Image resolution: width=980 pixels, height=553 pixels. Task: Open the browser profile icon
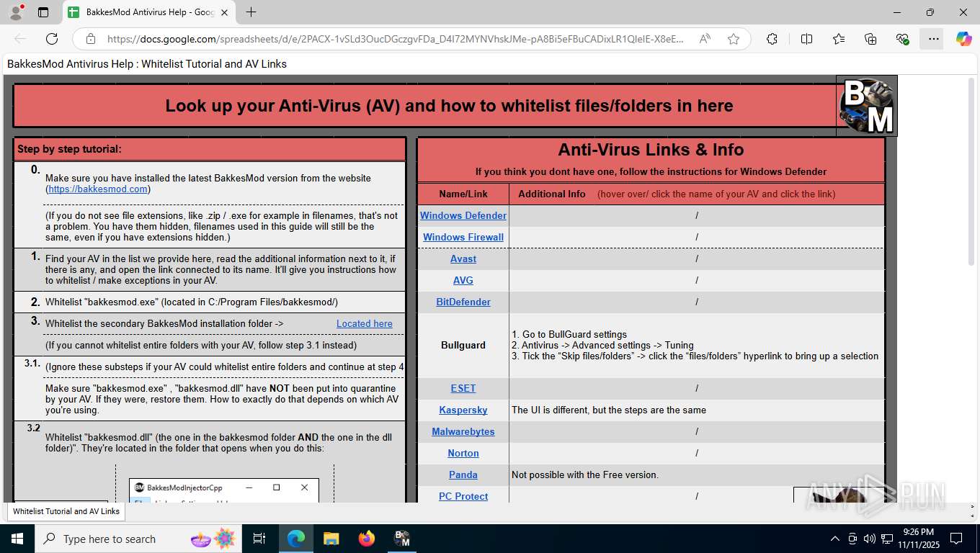16,12
